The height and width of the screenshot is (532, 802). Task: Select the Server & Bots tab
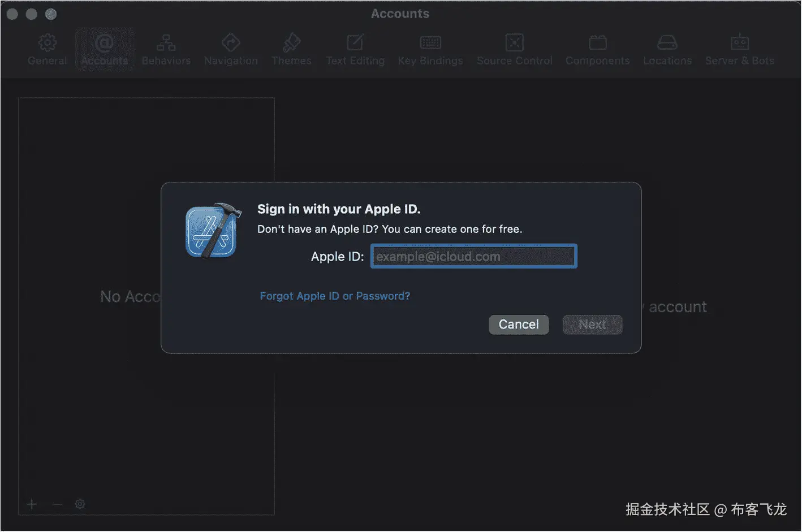point(740,50)
